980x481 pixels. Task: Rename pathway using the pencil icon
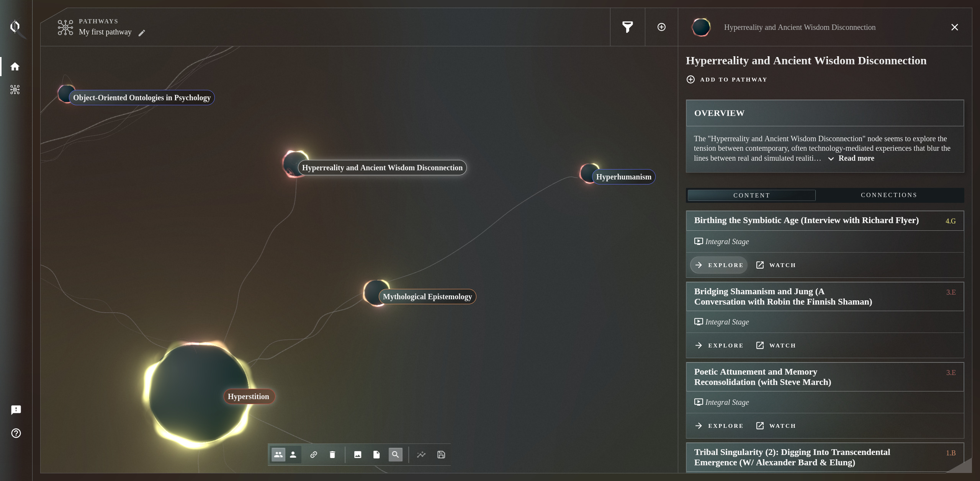click(x=141, y=33)
